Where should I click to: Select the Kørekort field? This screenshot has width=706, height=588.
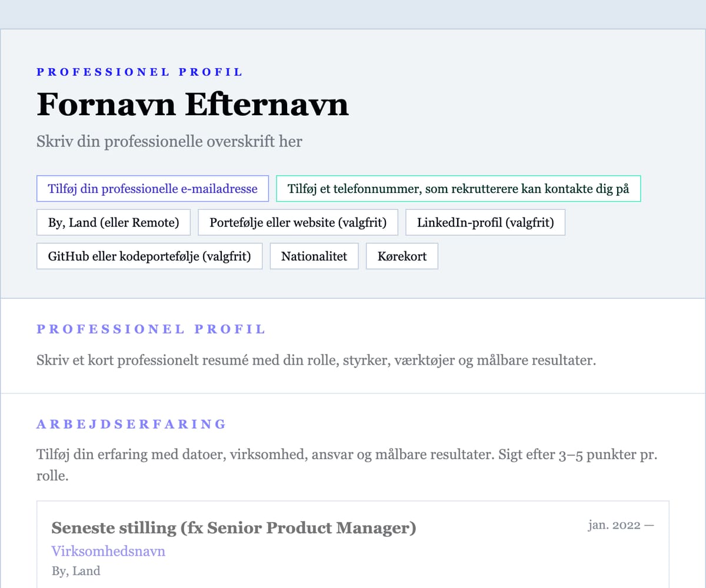tap(402, 256)
